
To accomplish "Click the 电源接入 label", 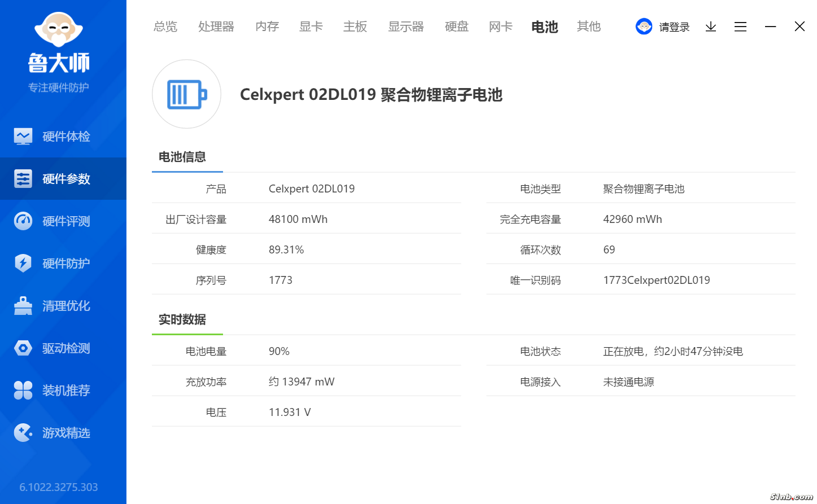I will [540, 382].
